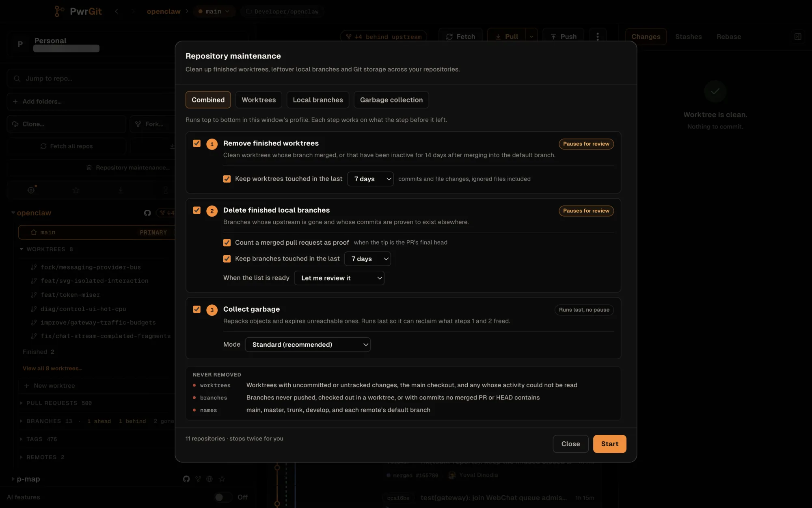Click the plus icon on New worktree
812x508 pixels.
26,386
